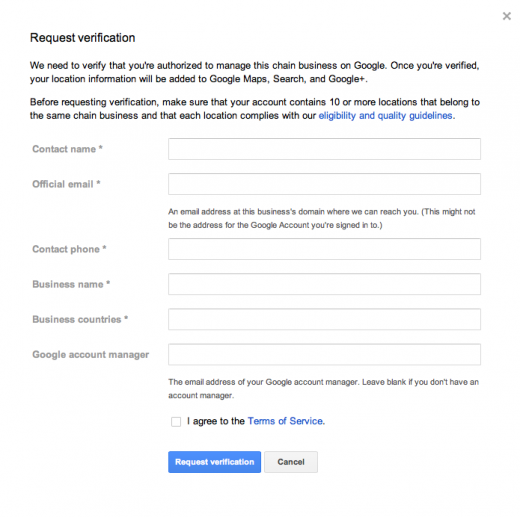Activate the Contact phone field
Viewport: 520px width, 517px height.
pos(324,249)
